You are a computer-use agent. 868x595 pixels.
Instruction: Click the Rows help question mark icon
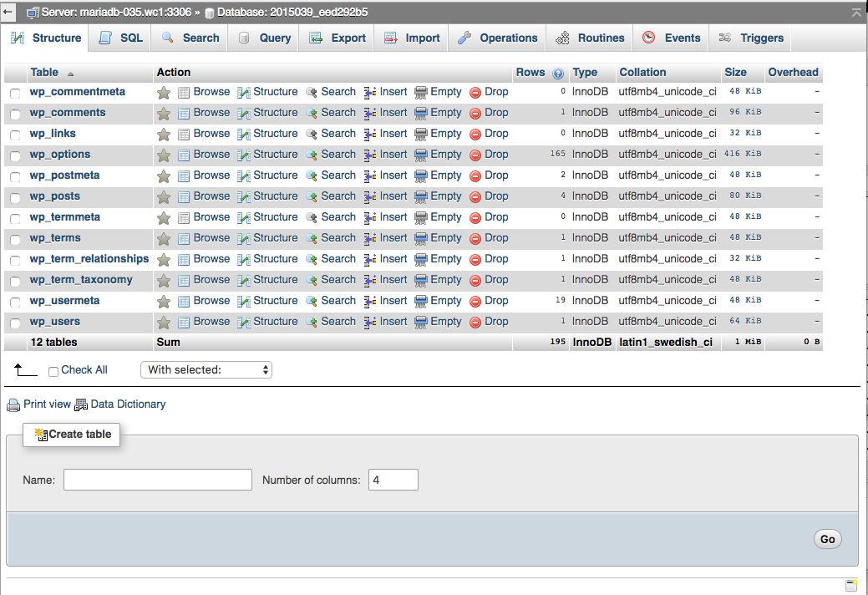558,74
